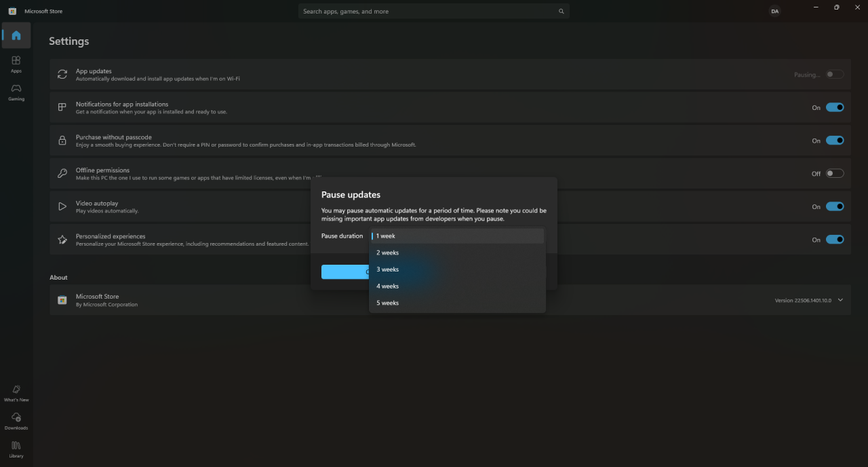Viewport: 868px width, 467px height.
Task: Click the Purchase without passcode lock icon
Action: pos(62,140)
